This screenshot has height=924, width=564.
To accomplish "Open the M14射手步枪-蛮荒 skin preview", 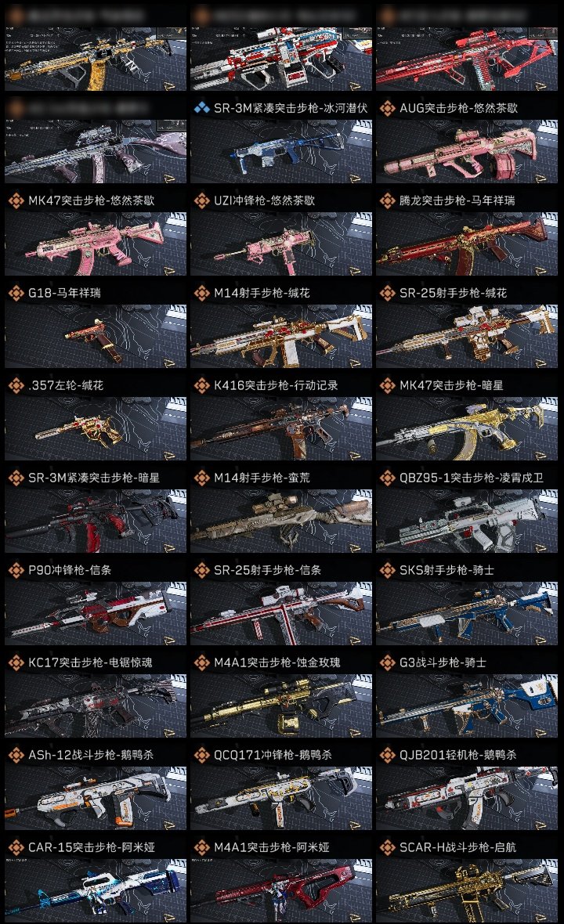I will point(281,521).
